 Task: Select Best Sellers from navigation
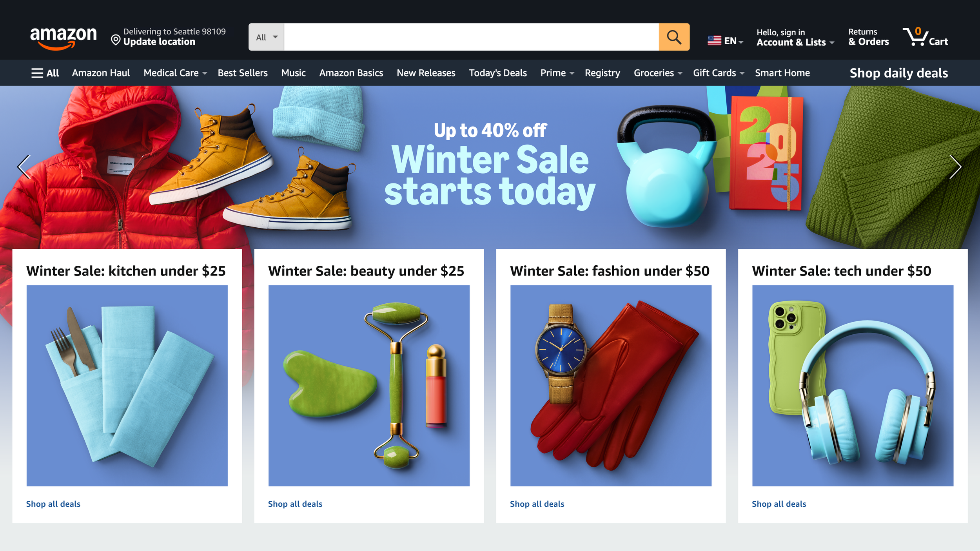point(243,73)
